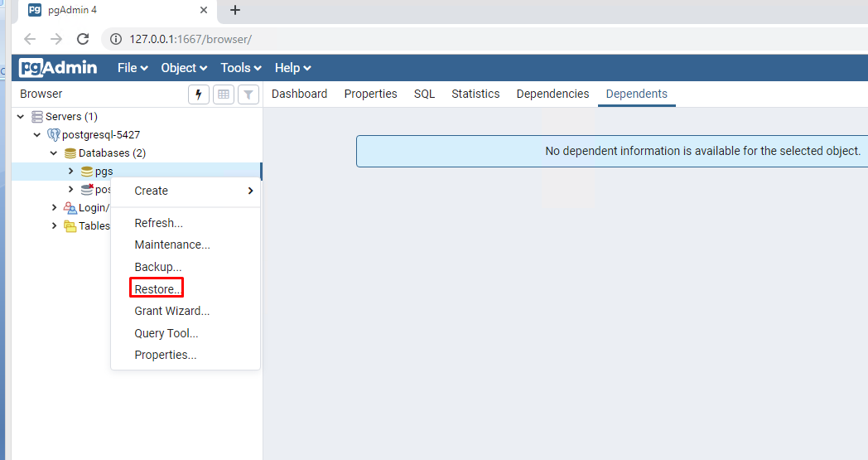Screen dimensions: 868x460
Task: Click the postgresql-5427 server elephant icon
Action: (x=54, y=135)
